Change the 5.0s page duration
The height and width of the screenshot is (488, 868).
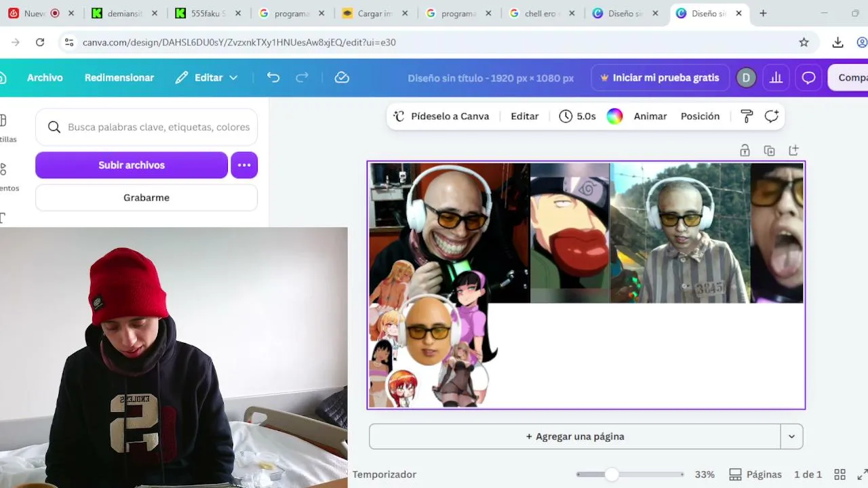pos(578,116)
